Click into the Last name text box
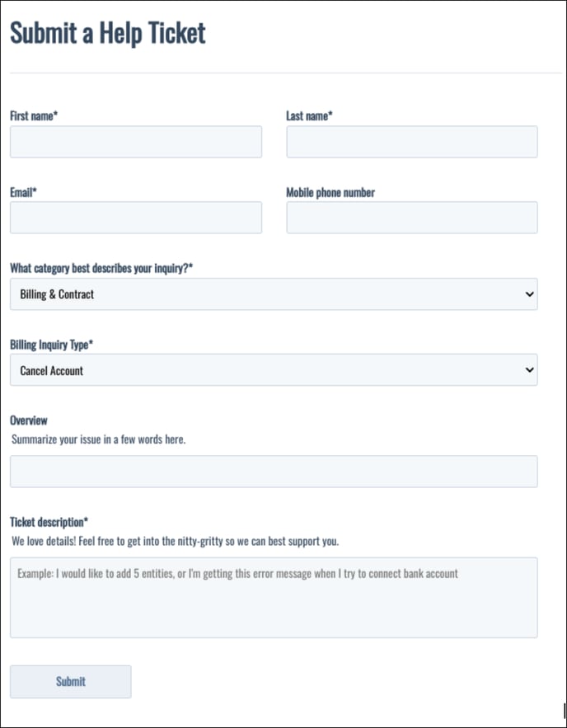Image resolution: width=567 pixels, height=728 pixels. click(x=411, y=142)
